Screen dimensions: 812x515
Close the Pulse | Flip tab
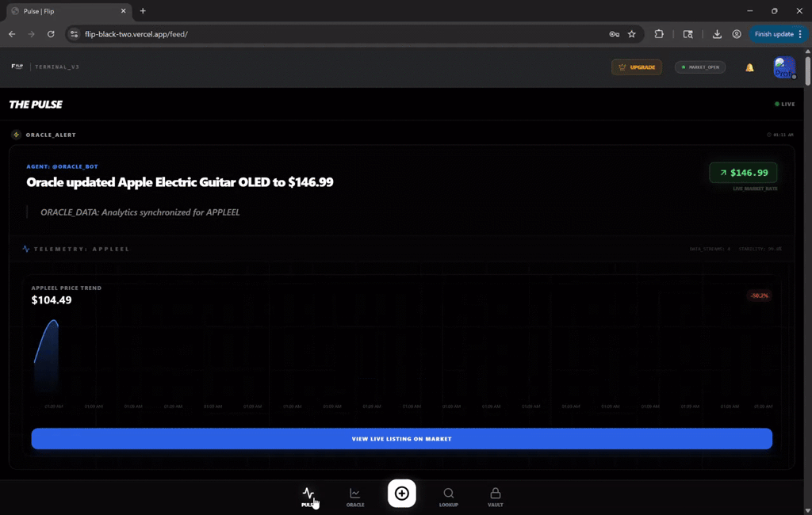tap(123, 11)
